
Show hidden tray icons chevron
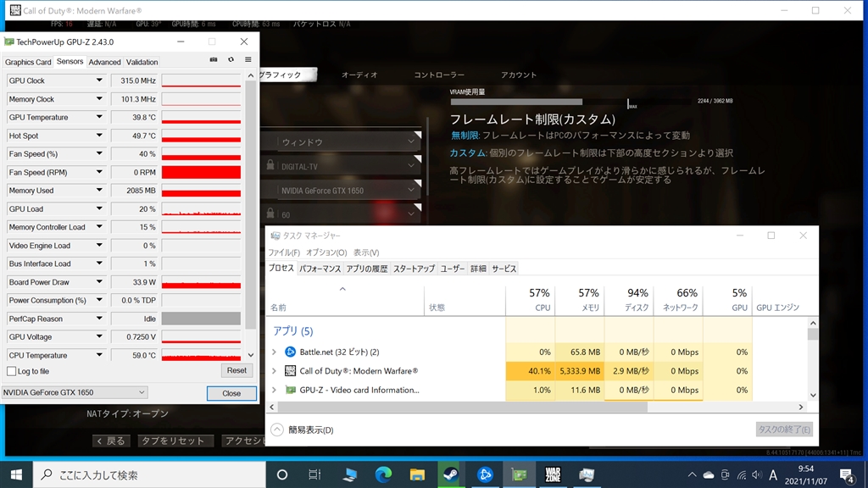point(692,474)
